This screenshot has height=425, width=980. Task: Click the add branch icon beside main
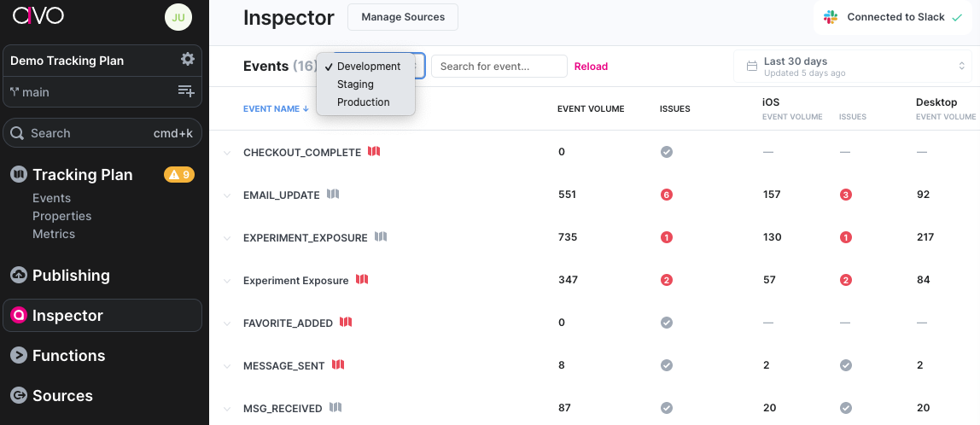point(186,91)
